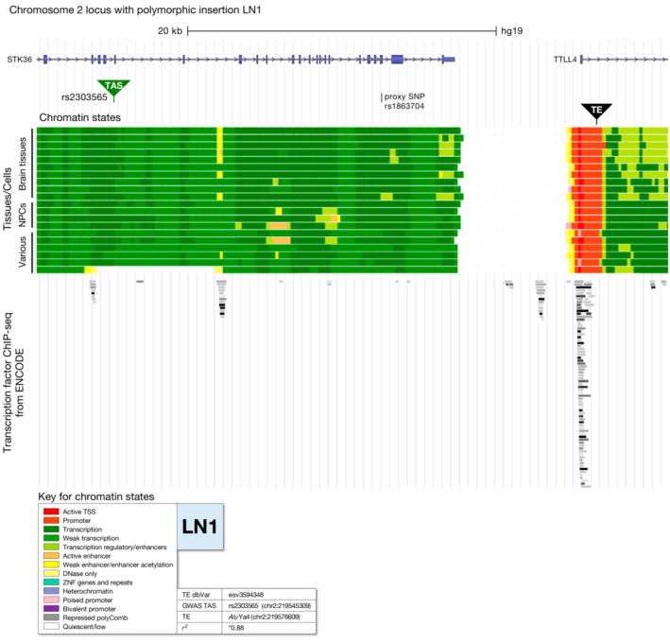The image size is (670, 644).
Task: Select the DNase only pale yellow swatch
Action: pos(51,573)
